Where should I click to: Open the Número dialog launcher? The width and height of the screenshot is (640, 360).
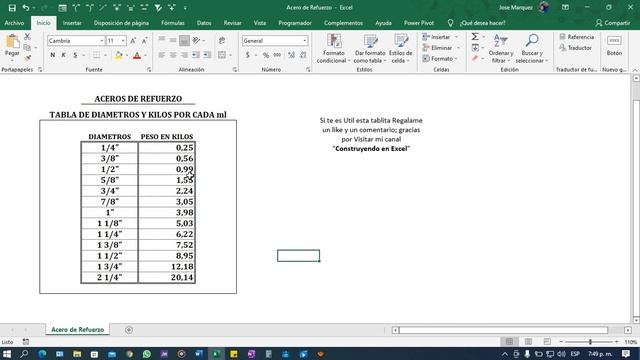(308, 70)
